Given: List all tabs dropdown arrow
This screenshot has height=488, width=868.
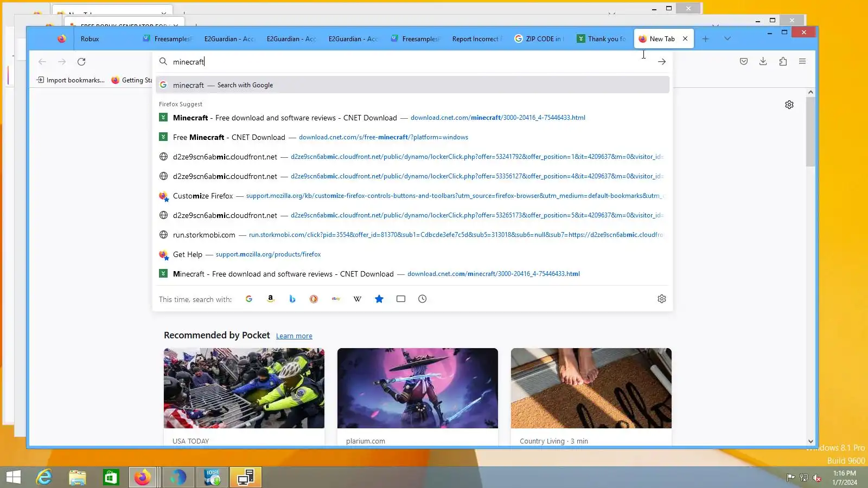Looking at the screenshot, I should point(727,39).
